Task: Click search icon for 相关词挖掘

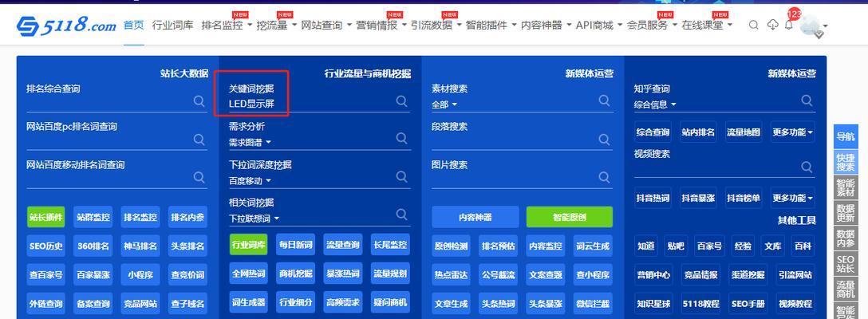Action: coord(402,215)
